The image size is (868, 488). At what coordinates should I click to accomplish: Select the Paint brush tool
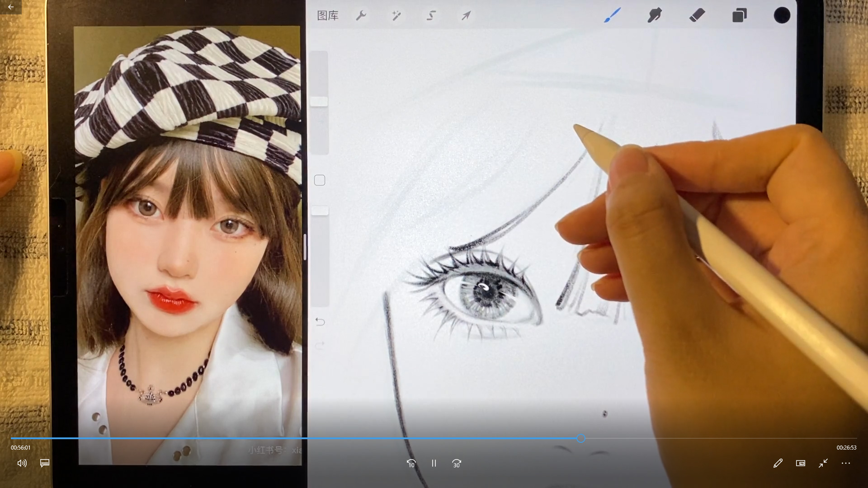coord(613,15)
